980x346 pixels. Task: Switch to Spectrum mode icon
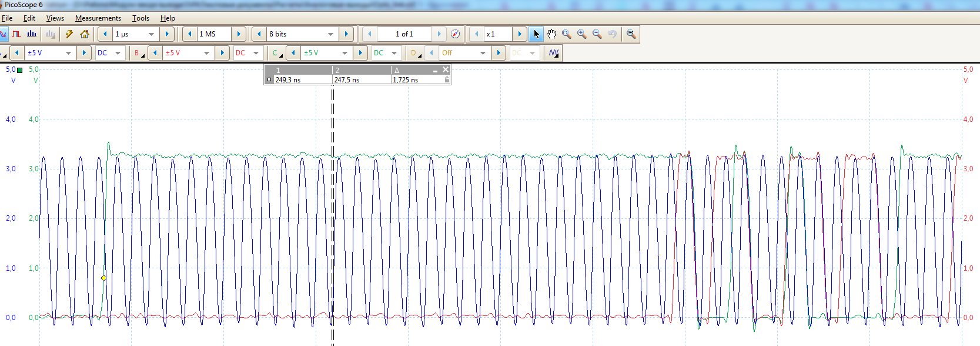pos(32,34)
